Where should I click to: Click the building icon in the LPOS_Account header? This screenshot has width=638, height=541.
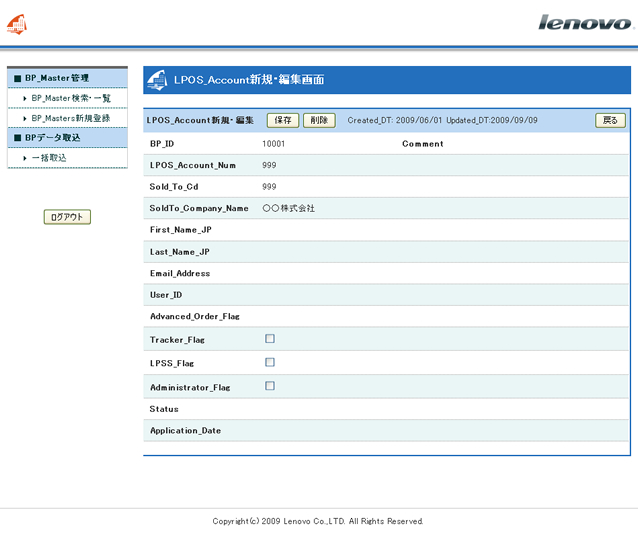(157, 80)
